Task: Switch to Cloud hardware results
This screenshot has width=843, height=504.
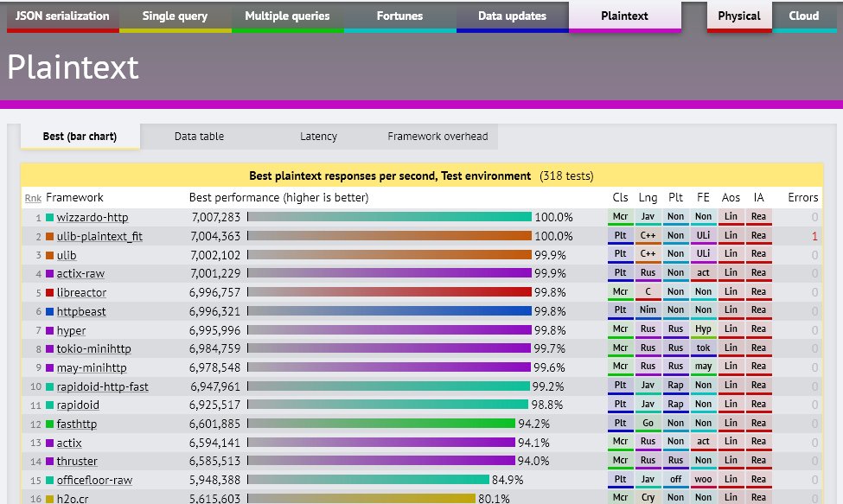Action: 804,16
